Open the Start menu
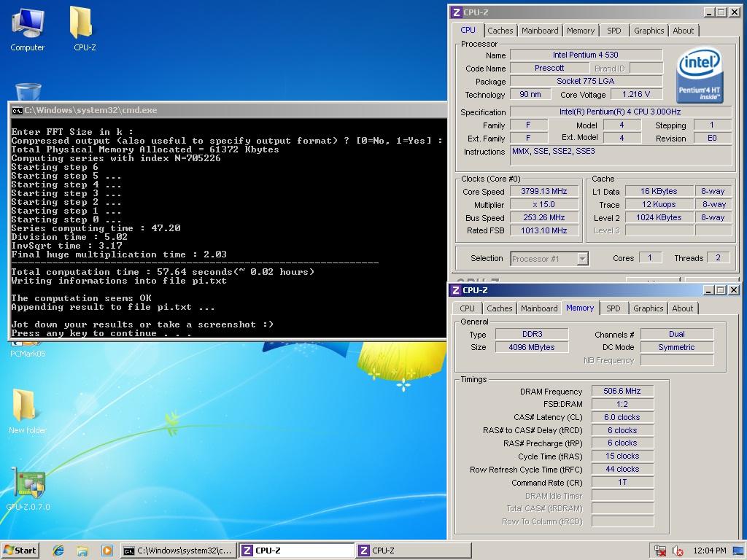Screen dimensions: 747x560 point(20,551)
